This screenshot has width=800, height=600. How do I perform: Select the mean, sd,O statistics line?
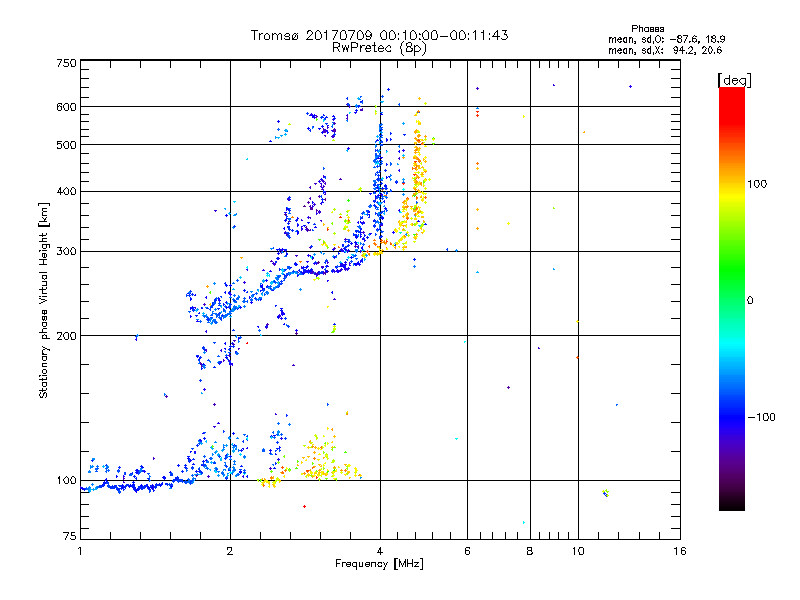664,39
